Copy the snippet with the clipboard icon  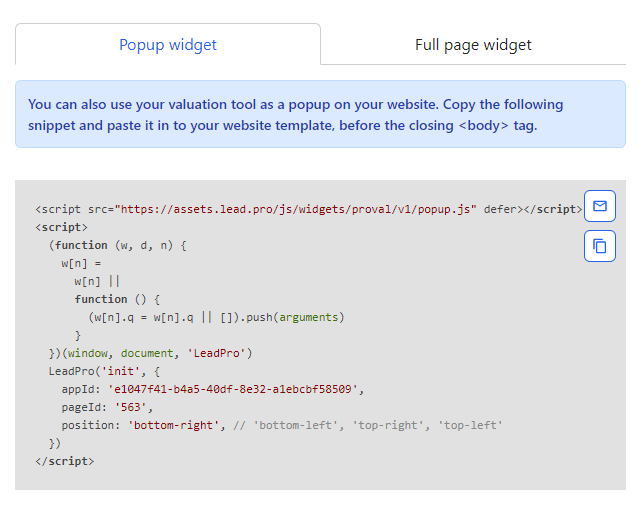click(x=599, y=246)
